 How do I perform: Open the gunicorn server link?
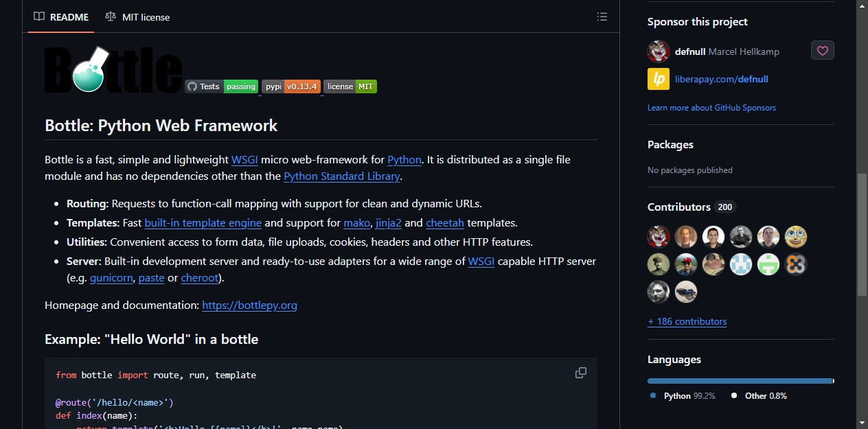[111, 277]
